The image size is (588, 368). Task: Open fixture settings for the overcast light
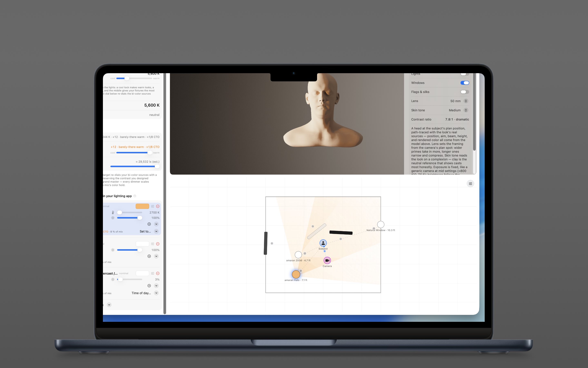(153, 273)
